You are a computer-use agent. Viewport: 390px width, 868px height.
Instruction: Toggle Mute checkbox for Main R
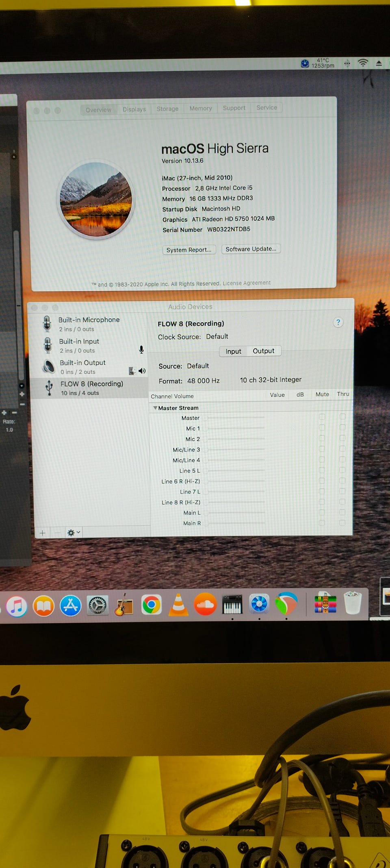click(x=322, y=523)
